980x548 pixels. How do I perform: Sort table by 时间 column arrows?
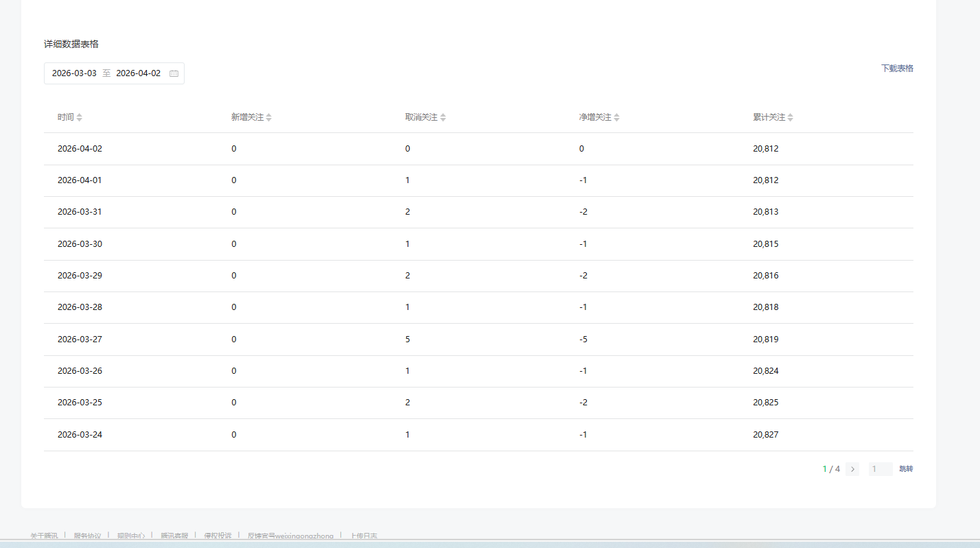pos(79,118)
